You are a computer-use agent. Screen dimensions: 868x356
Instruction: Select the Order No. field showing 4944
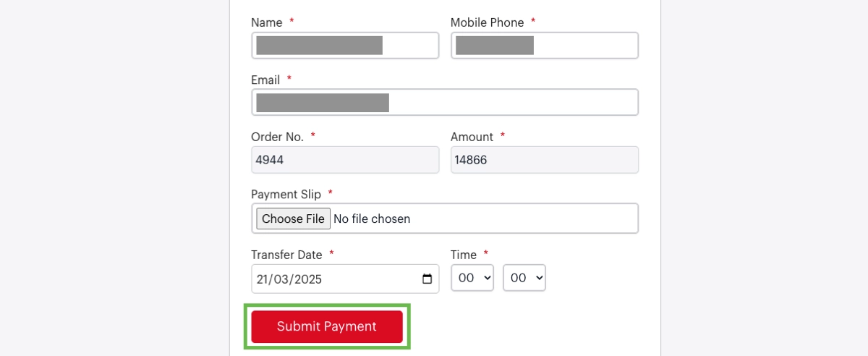click(345, 160)
